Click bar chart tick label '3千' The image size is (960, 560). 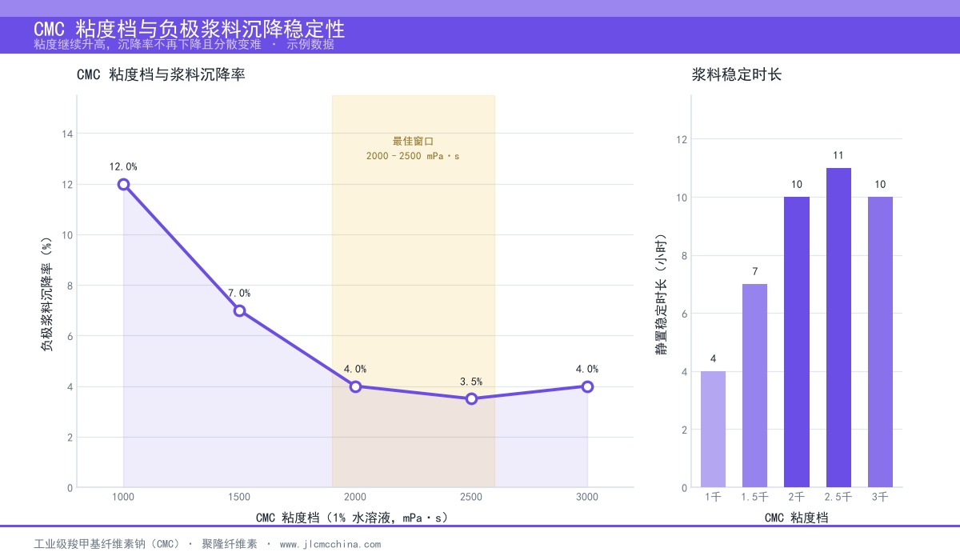click(880, 497)
